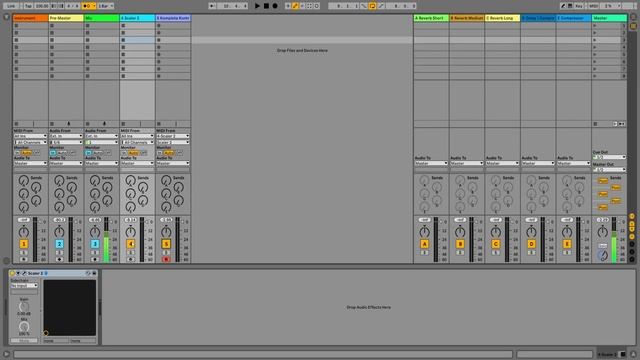Select the A Reverb Short return track
Viewport: 640px width, 360px height.
point(431,18)
